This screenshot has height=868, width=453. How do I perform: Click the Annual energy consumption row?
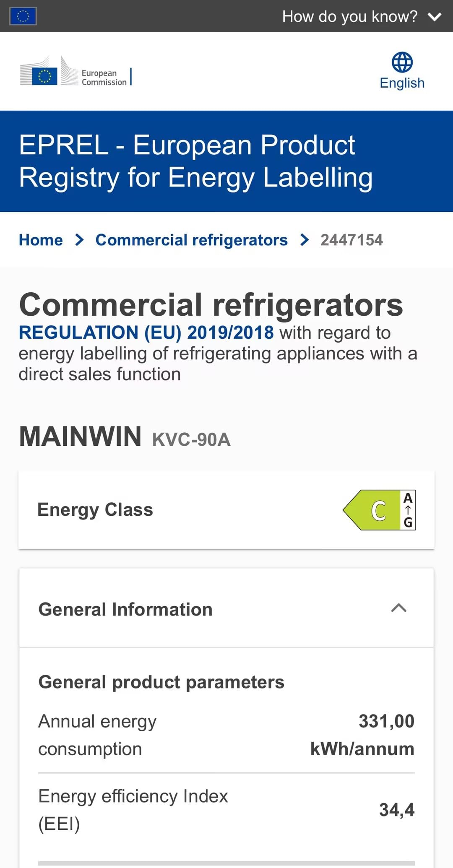click(x=226, y=735)
